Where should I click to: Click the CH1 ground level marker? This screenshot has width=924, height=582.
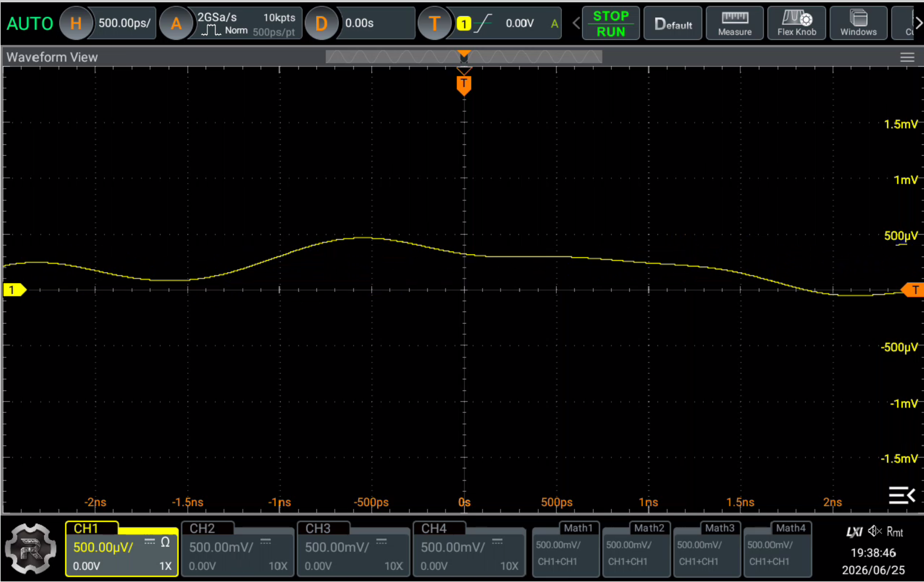pyautogui.click(x=14, y=290)
